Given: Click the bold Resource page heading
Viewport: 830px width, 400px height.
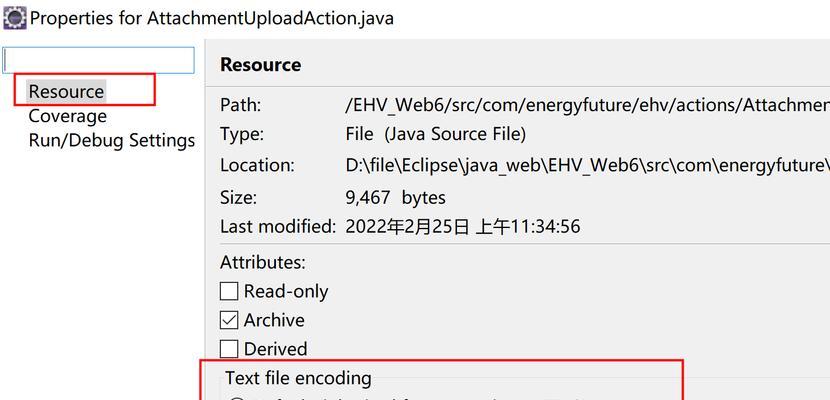Looking at the screenshot, I should coord(260,65).
